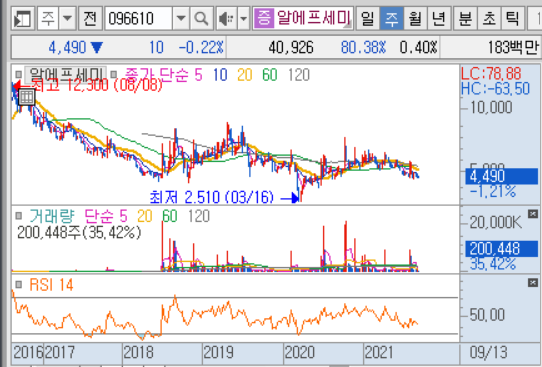Click the 최고 12,300 high marker label
Viewport: 542px width, 367px height.
(97, 85)
